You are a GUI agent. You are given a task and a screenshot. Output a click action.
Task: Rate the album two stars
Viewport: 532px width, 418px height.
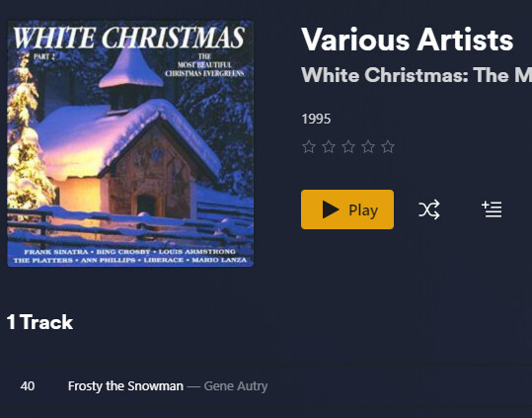click(329, 147)
